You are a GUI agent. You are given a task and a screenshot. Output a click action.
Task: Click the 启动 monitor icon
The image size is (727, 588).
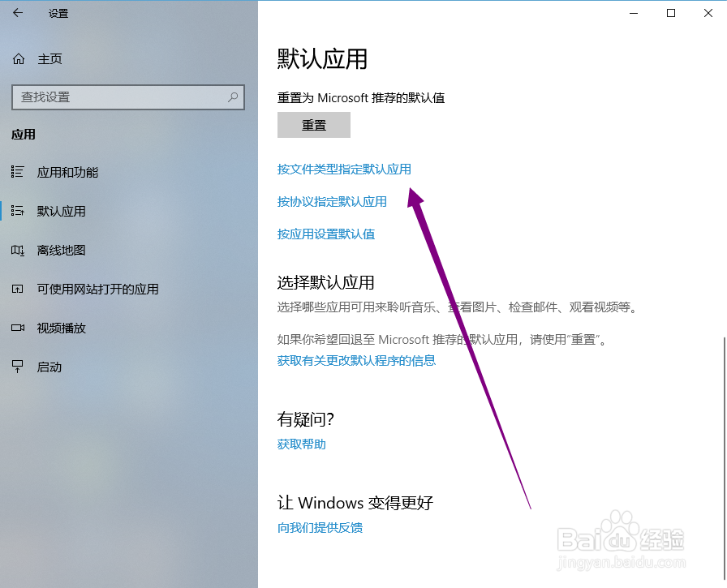18,367
